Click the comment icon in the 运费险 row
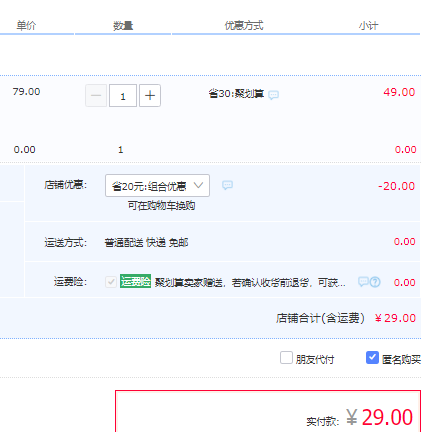The width and height of the screenshot is (426, 432). (x=363, y=282)
